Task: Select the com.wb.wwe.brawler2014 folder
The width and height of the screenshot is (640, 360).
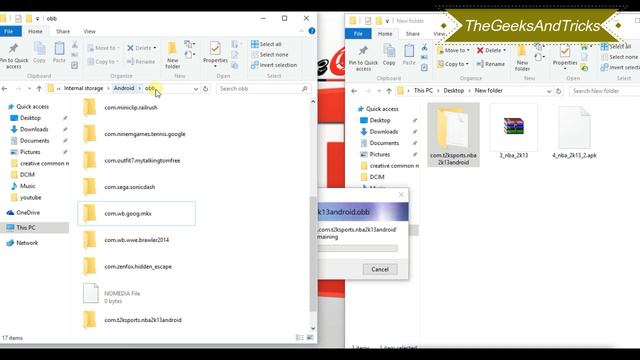Action: coord(136,240)
